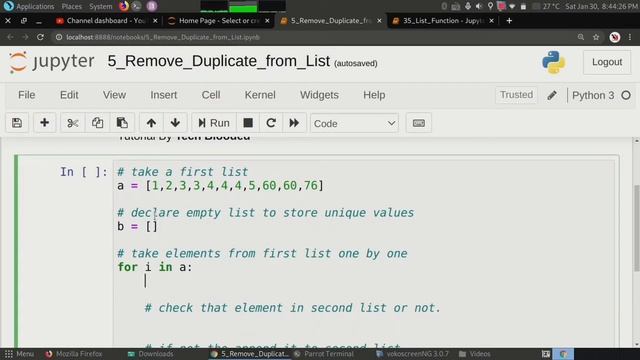The height and width of the screenshot is (360, 640).
Task: Go forward in browser history
Action: tap(25, 37)
